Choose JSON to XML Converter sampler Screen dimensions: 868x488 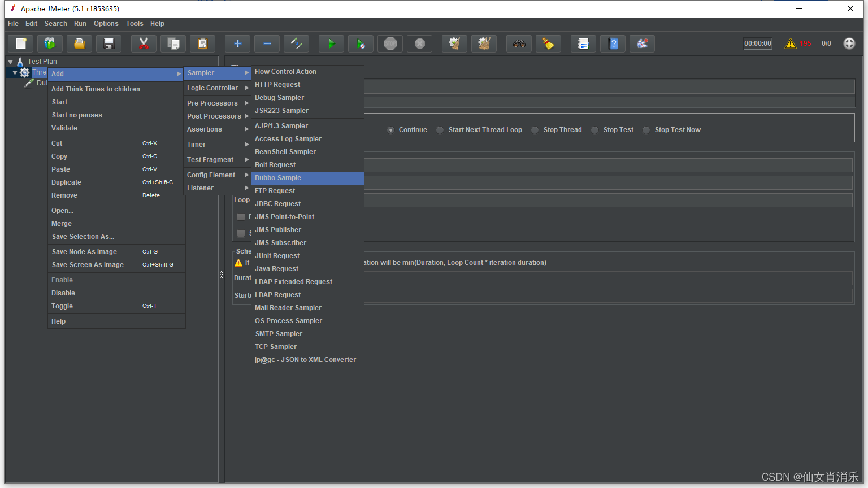pyautogui.click(x=307, y=360)
